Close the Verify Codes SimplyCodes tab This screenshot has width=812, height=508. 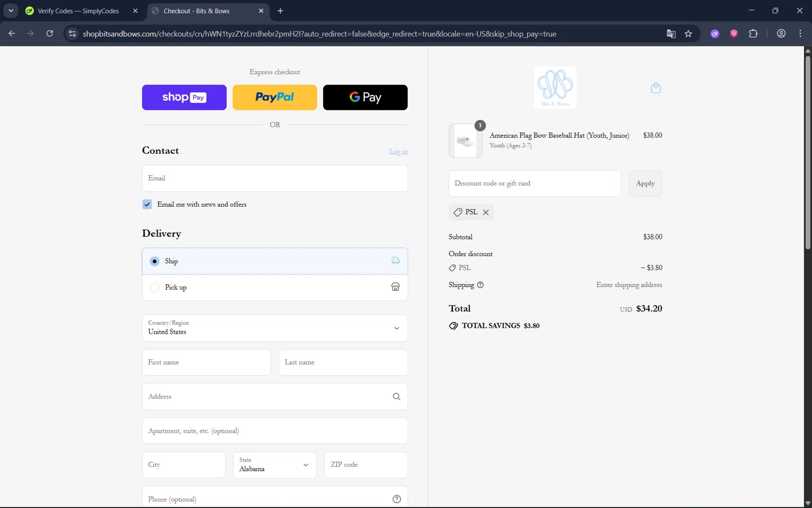pyautogui.click(x=135, y=11)
